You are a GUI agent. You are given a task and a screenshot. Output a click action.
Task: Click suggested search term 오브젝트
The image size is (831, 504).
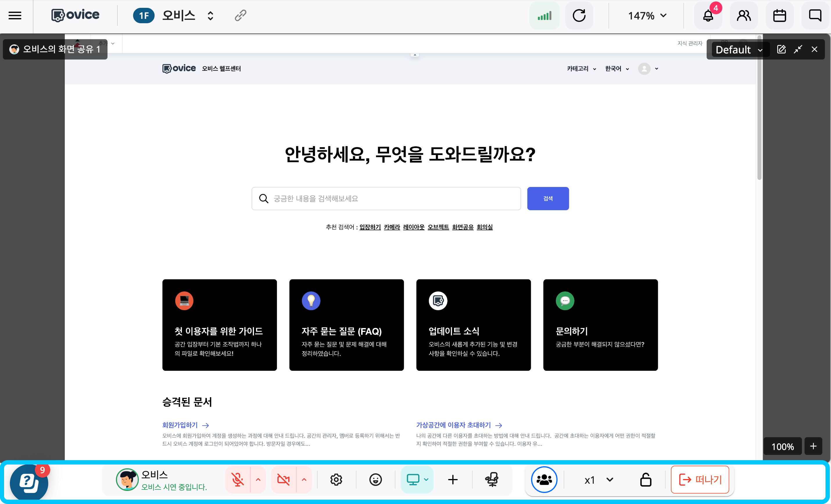pyautogui.click(x=438, y=227)
